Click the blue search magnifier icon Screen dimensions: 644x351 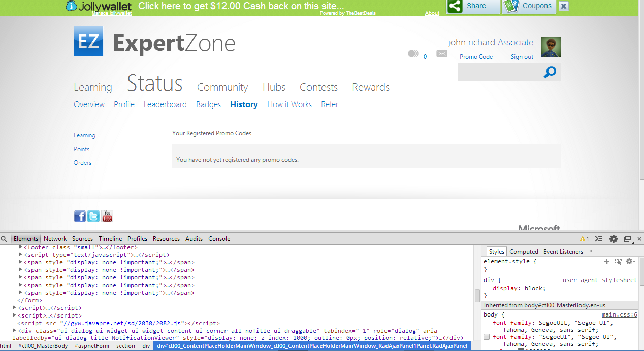[550, 73]
